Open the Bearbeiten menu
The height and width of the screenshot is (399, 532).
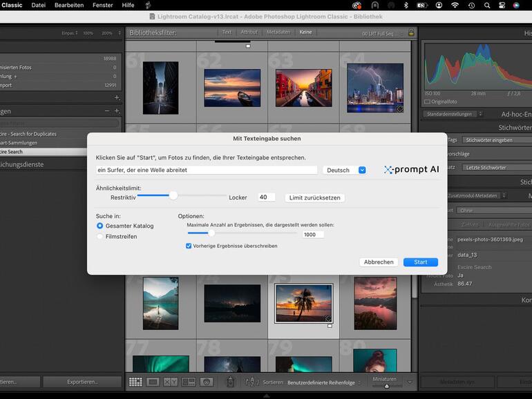[69, 5]
